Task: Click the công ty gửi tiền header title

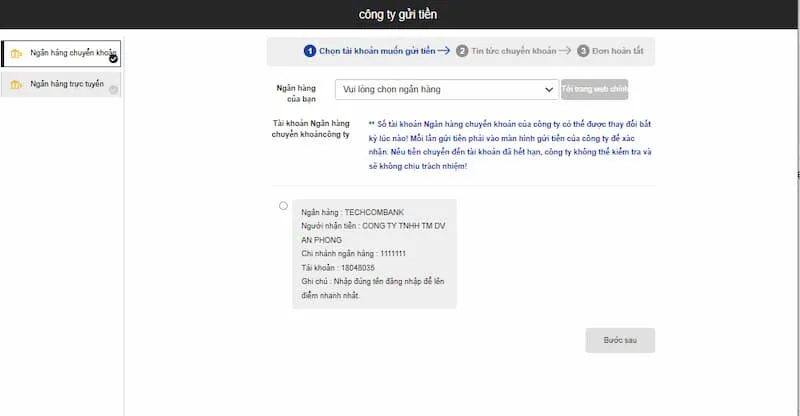Action: (398, 14)
